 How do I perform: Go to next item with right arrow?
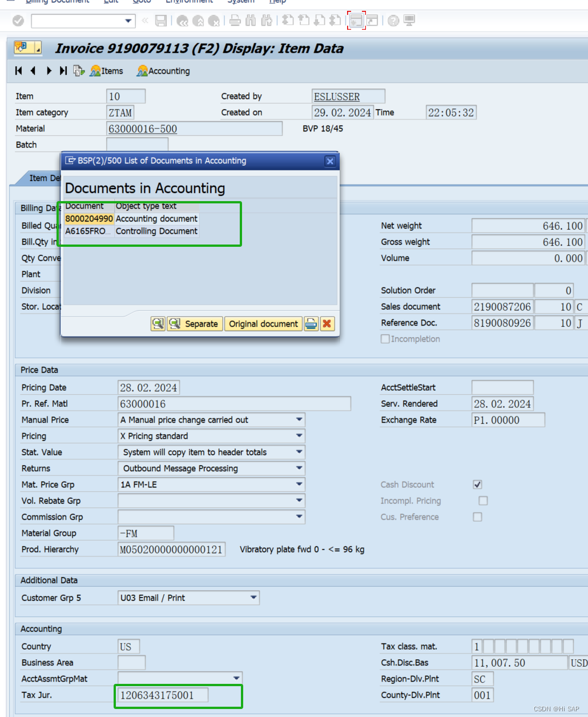[49, 71]
